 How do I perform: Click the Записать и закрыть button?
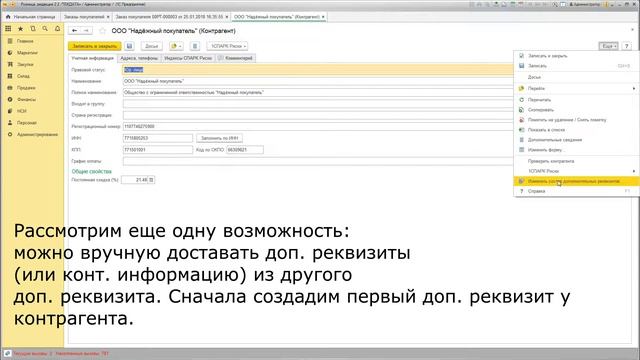point(95,46)
